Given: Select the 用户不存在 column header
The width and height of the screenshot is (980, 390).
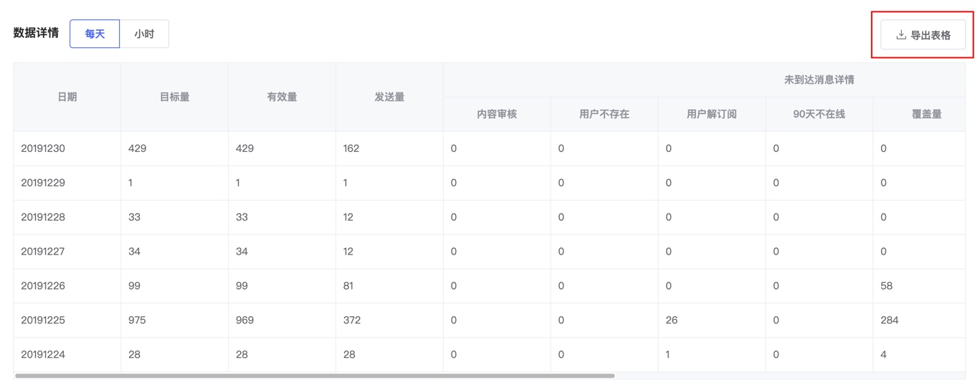Looking at the screenshot, I should point(604,114).
